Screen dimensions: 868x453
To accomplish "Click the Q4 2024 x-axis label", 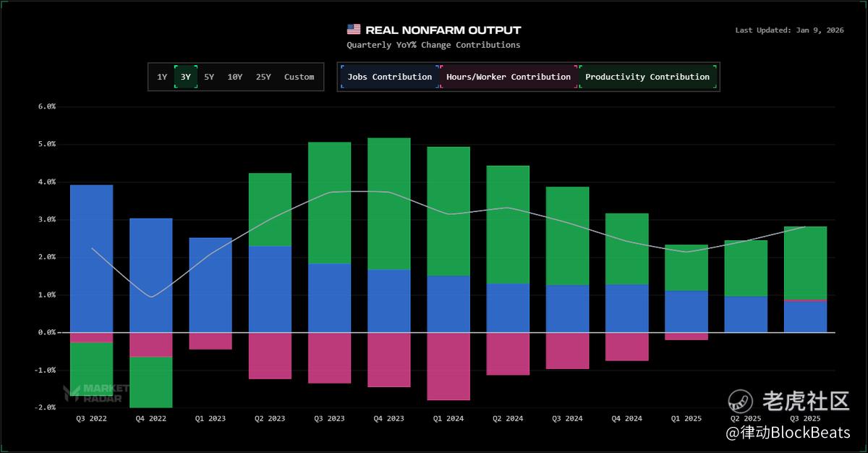I will [x=626, y=418].
